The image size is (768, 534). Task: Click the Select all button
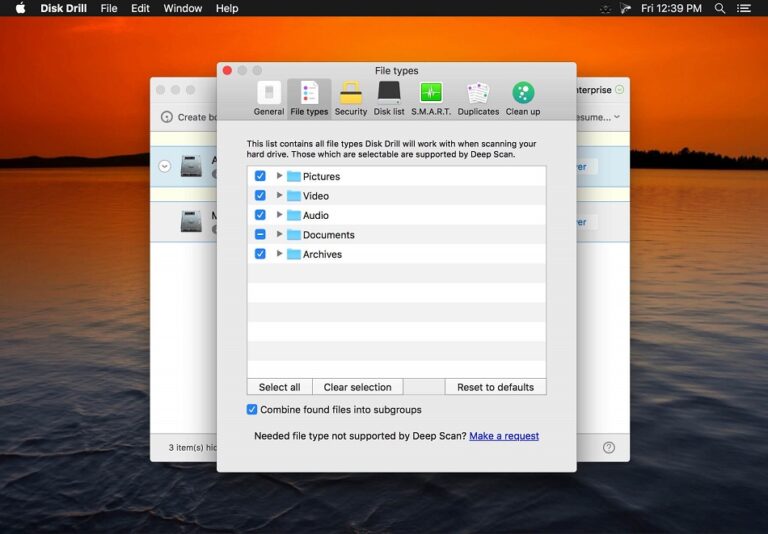pyautogui.click(x=279, y=387)
